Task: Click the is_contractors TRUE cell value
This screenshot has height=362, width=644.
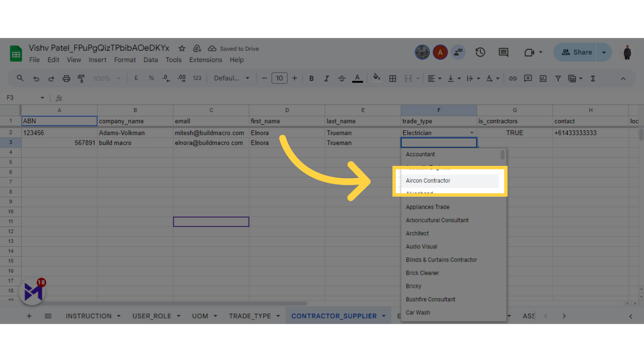Action: pyautogui.click(x=515, y=133)
